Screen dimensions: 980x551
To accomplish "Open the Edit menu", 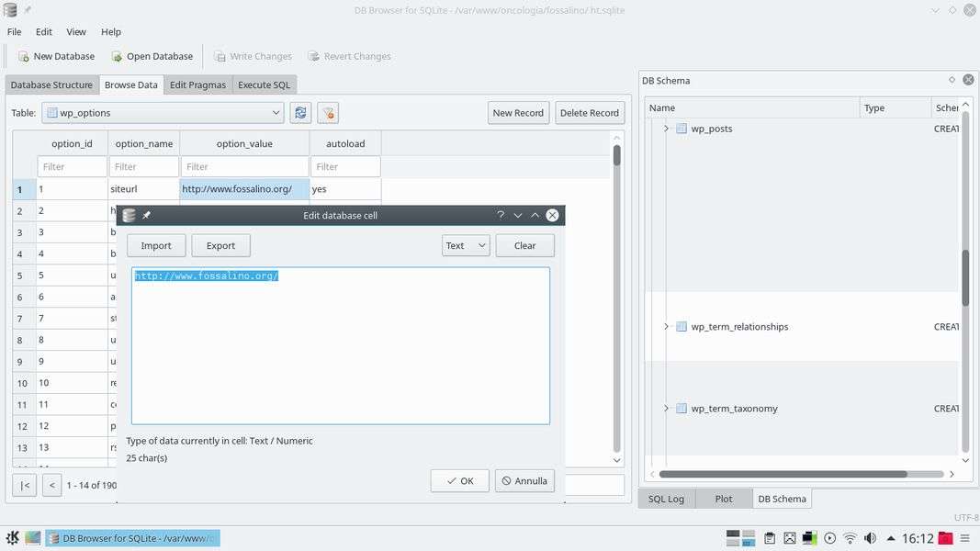I will pos(44,32).
